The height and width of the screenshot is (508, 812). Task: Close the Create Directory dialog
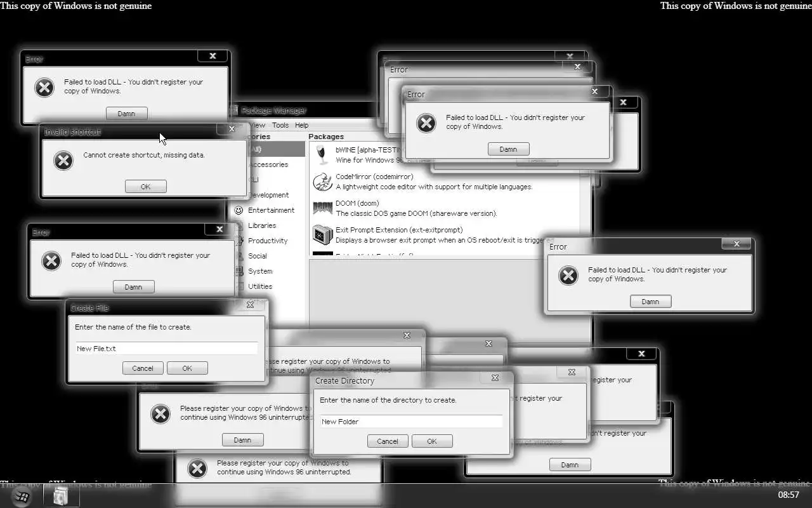point(495,378)
